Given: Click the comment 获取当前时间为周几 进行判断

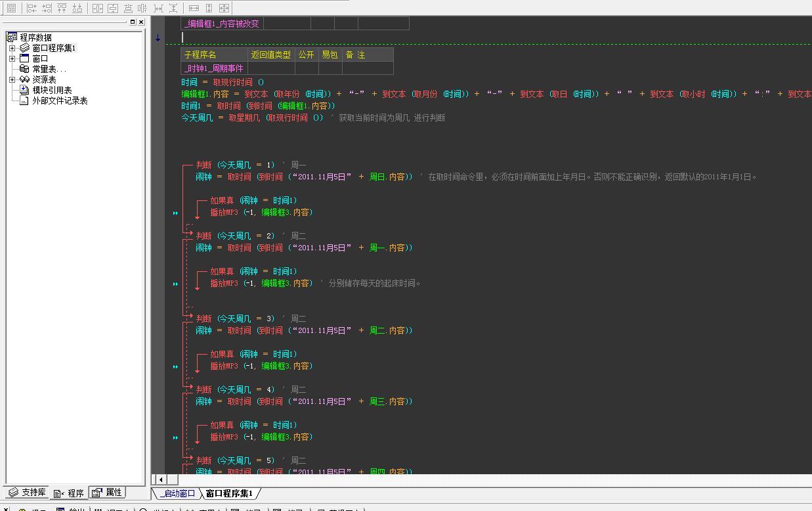Looking at the screenshot, I should [x=392, y=118].
